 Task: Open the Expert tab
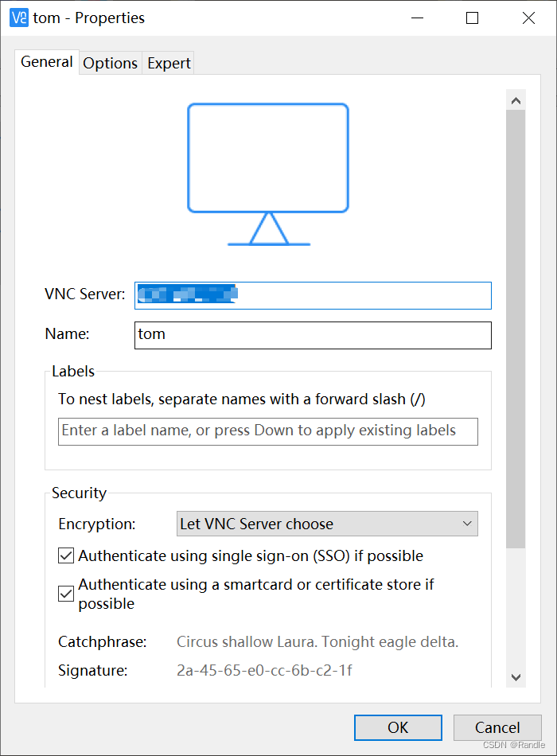click(x=169, y=63)
